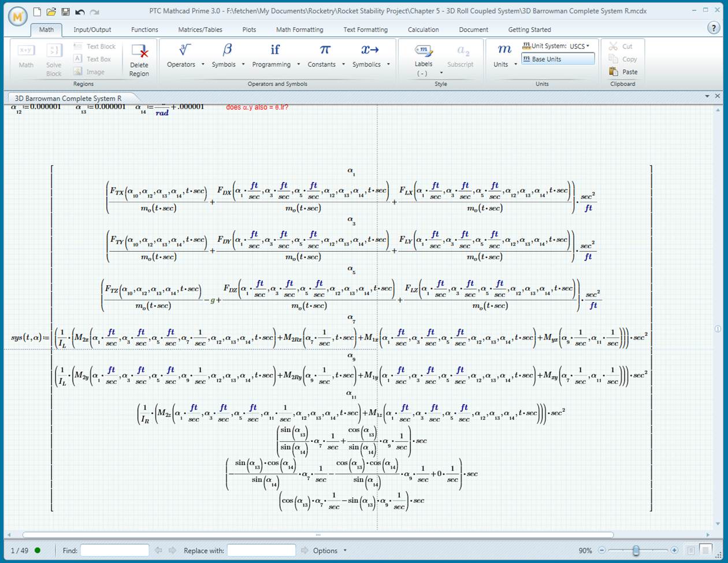Click the Save floppy disk icon
Image resolution: width=728 pixels, height=563 pixels.
(65, 12)
